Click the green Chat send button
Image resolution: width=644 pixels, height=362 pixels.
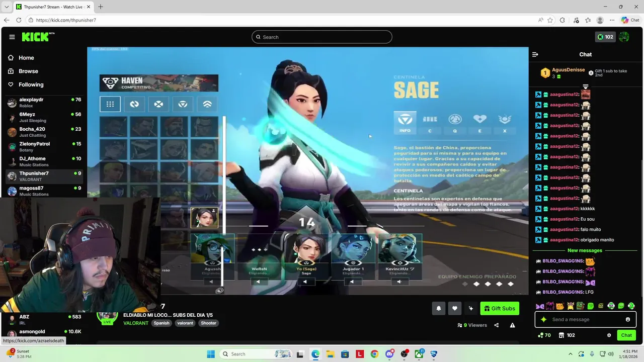click(626, 335)
